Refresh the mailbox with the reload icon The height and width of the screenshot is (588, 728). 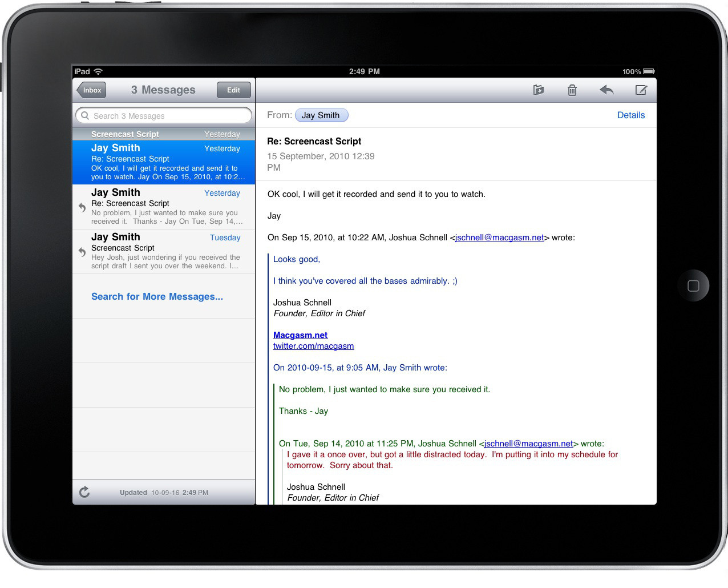click(84, 492)
